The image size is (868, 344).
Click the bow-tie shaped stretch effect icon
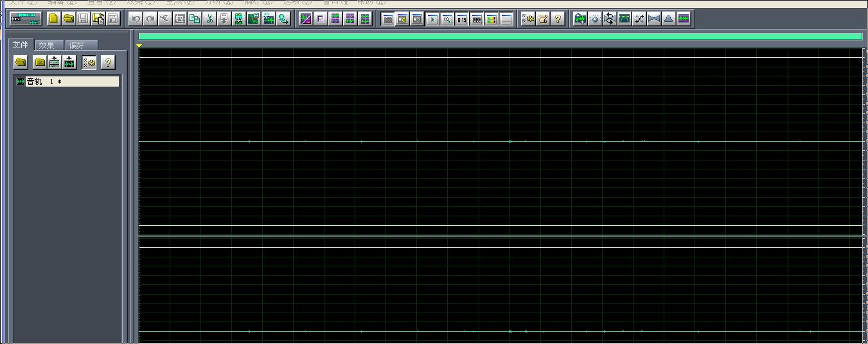click(x=654, y=19)
